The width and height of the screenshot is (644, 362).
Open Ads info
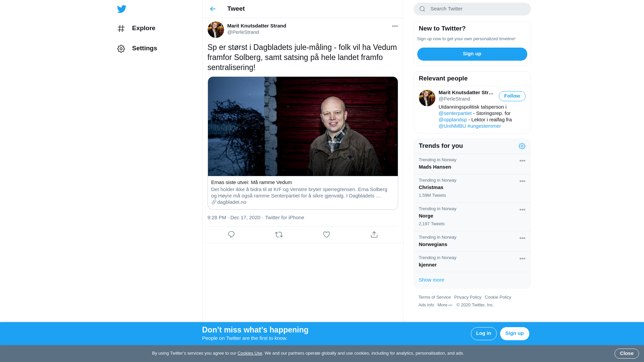pyautogui.click(x=426, y=305)
